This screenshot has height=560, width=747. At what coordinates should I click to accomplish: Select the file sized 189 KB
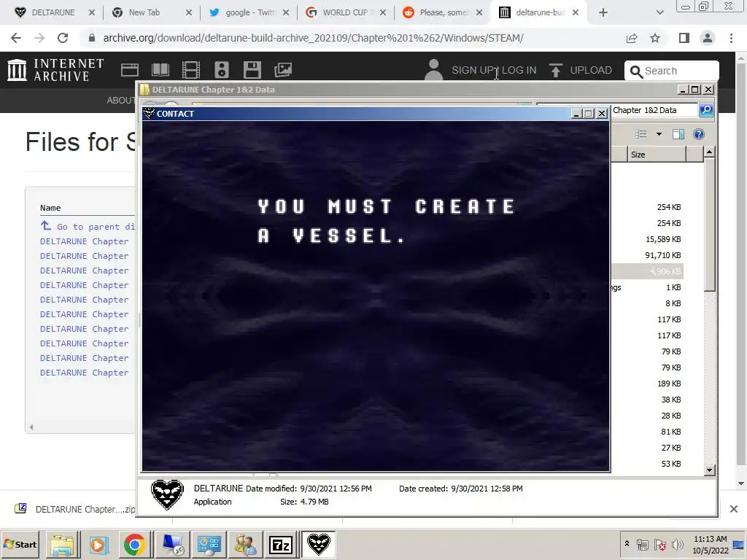[x=669, y=384]
